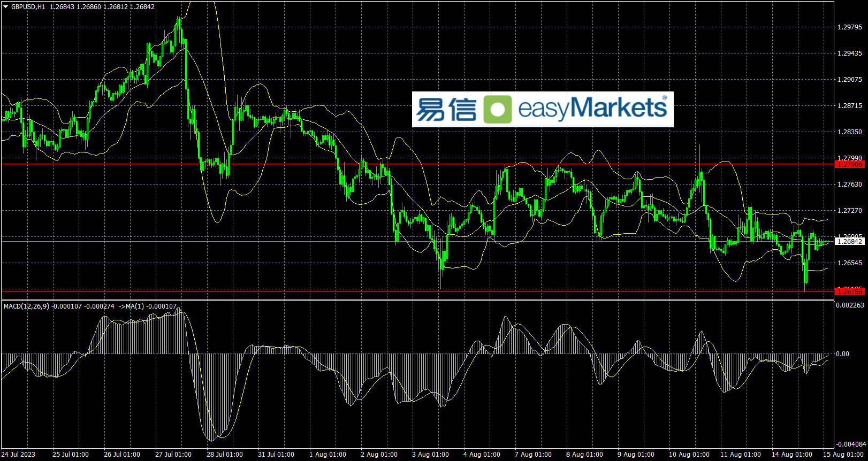Screen dimensions: 868x461
Task: Click the current price tag 1.26842
Action: [x=849, y=242]
